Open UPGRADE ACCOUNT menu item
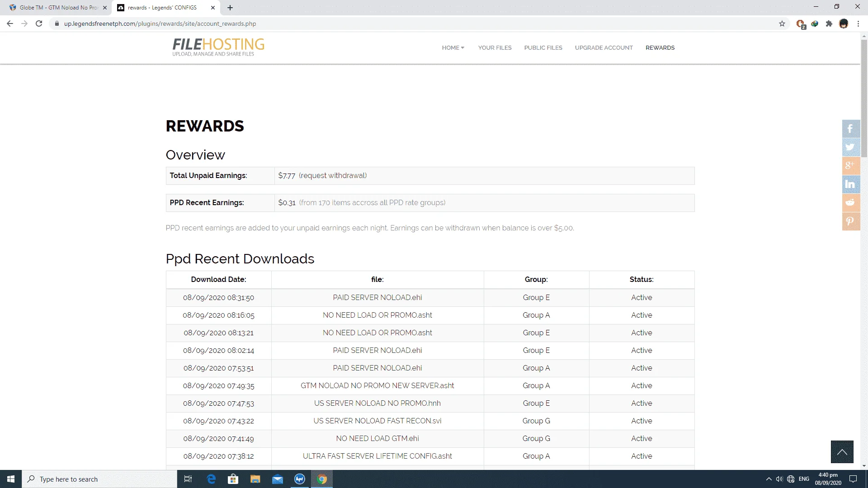This screenshot has height=488, width=868. click(604, 47)
